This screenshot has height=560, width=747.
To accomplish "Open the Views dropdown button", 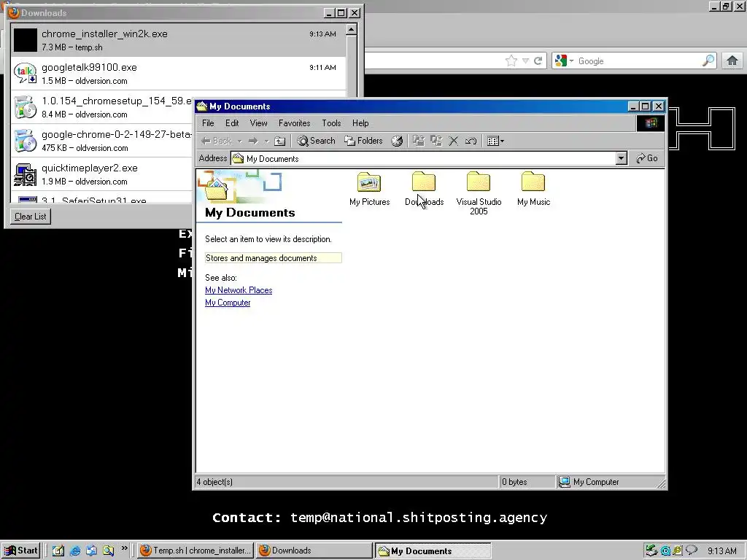I will 495,141.
